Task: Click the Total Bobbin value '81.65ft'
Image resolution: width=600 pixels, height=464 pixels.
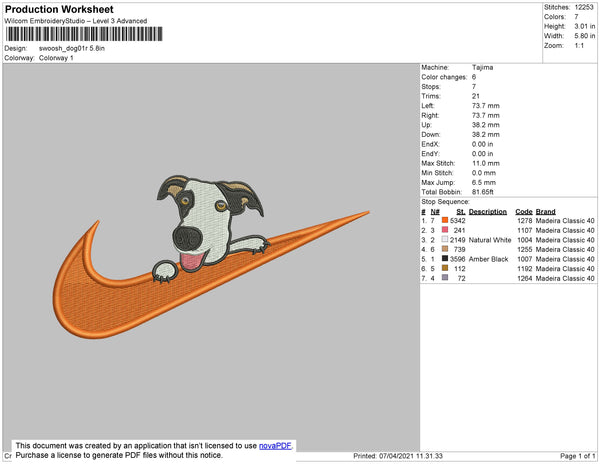Action: [483, 192]
